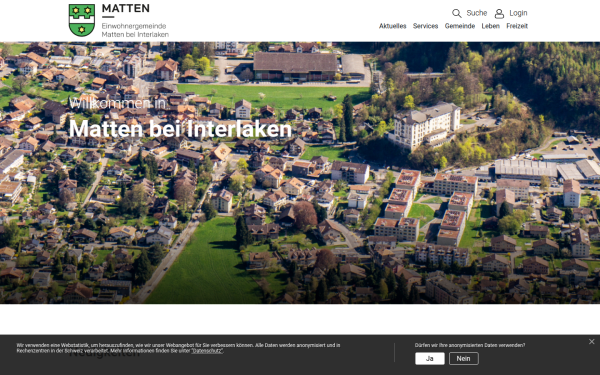Click the MATTEN site title

tap(126, 8)
